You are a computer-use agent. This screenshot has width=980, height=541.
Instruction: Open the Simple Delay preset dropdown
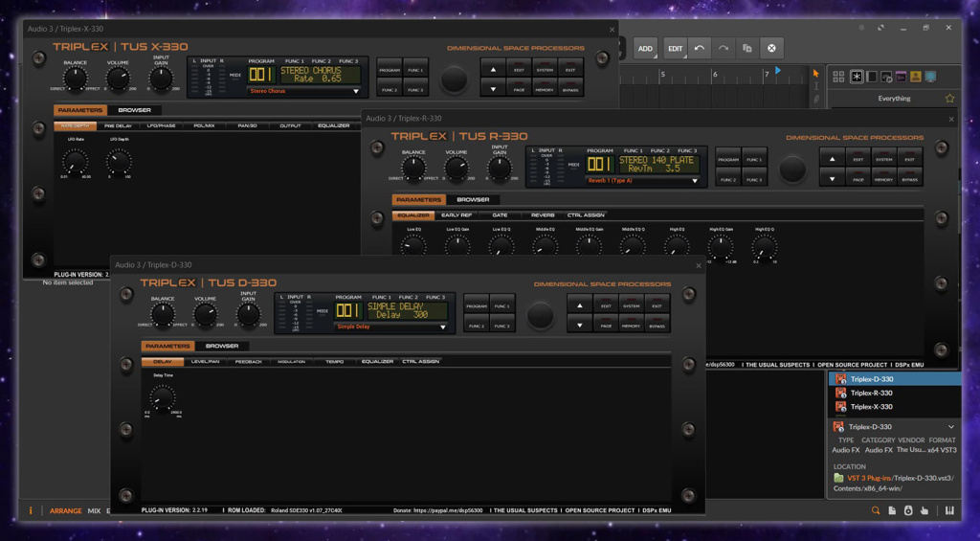click(391, 327)
